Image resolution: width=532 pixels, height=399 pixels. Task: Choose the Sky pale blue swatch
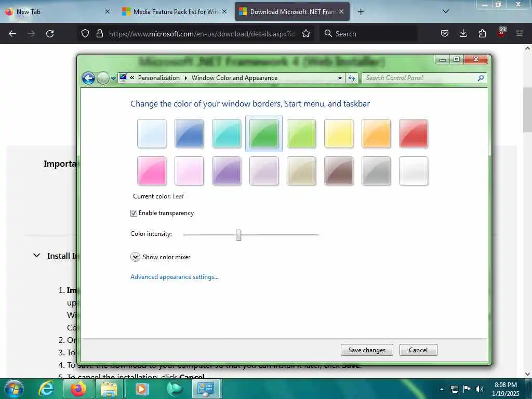tap(152, 134)
